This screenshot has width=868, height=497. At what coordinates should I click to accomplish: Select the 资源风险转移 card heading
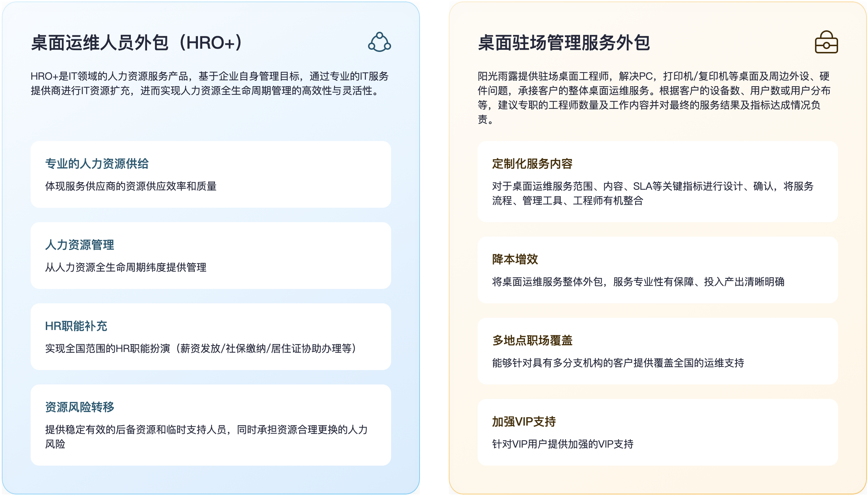pos(79,407)
